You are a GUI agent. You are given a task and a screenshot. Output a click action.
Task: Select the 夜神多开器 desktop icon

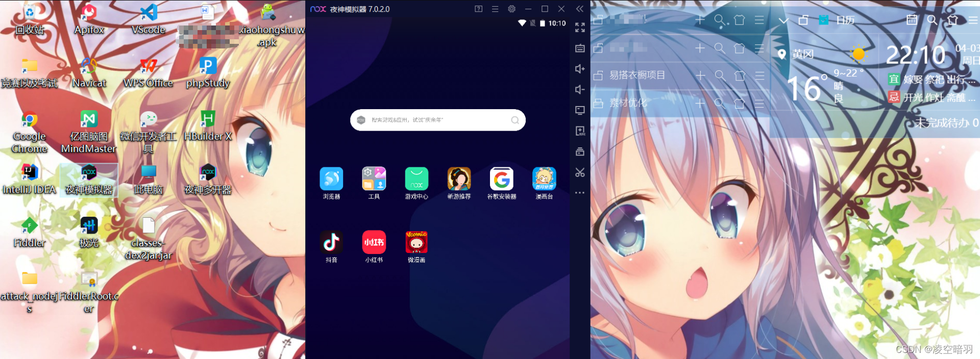(208, 179)
